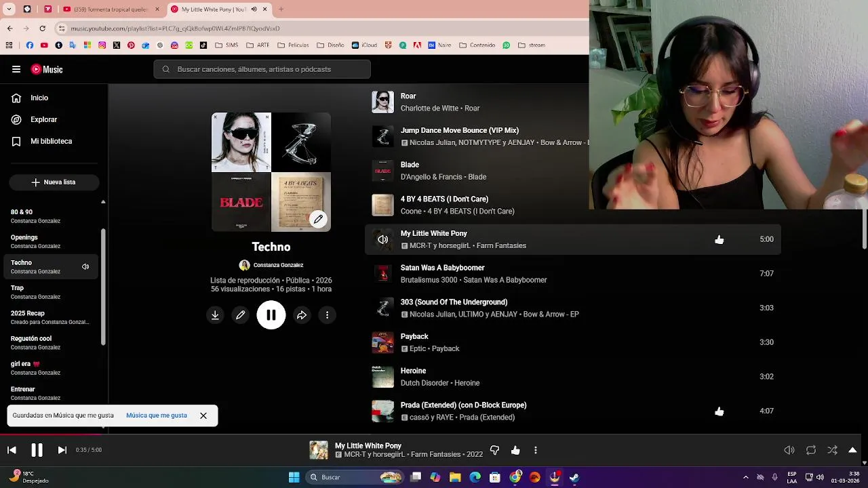Open the Pinterest bookmark
The height and width of the screenshot is (488, 868).
pos(131,45)
